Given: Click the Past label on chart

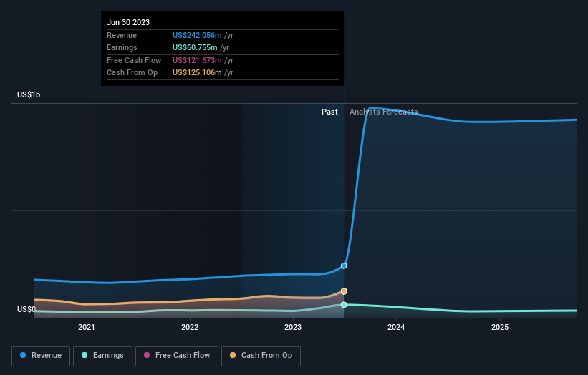Looking at the screenshot, I should point(329,112).
